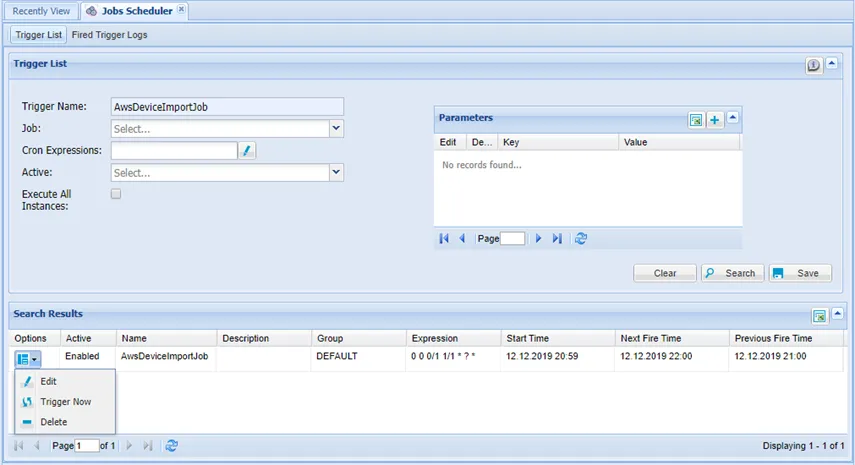
Task: Go to next page of Search Results
Action: (x=129, y=445)
